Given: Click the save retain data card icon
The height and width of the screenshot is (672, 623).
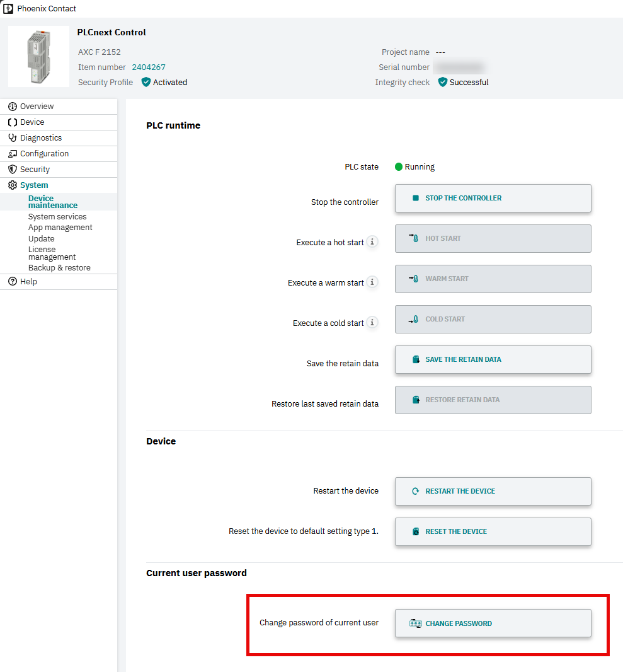Looking at the screenshot, I should pyautogui.click(x=415, y=359).
